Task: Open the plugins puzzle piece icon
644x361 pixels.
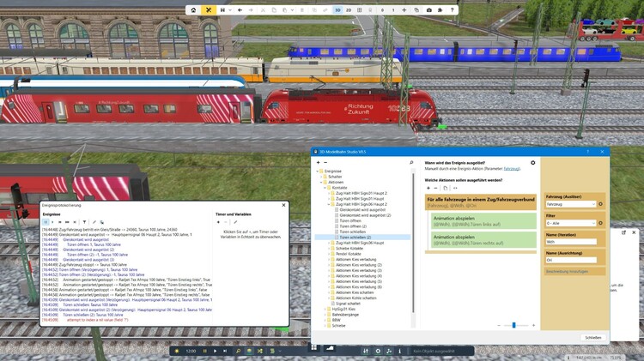Action: (x=441, y=9)
